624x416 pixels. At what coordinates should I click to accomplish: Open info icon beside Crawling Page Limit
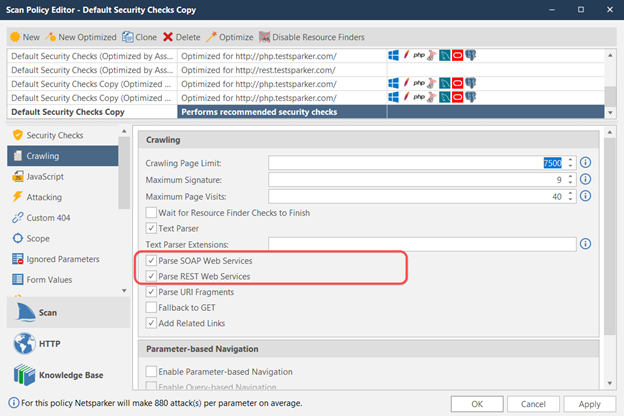coord(586,163)
